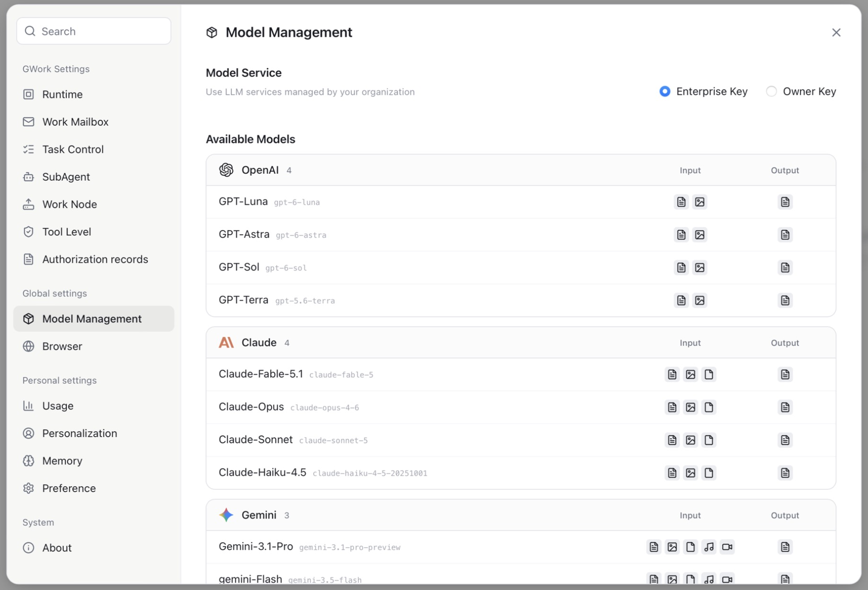Image resolution: width=868 pixels, height=590 pixels.
Task: Select the Claude-Sonnet model name
Action: click(256, 440)
